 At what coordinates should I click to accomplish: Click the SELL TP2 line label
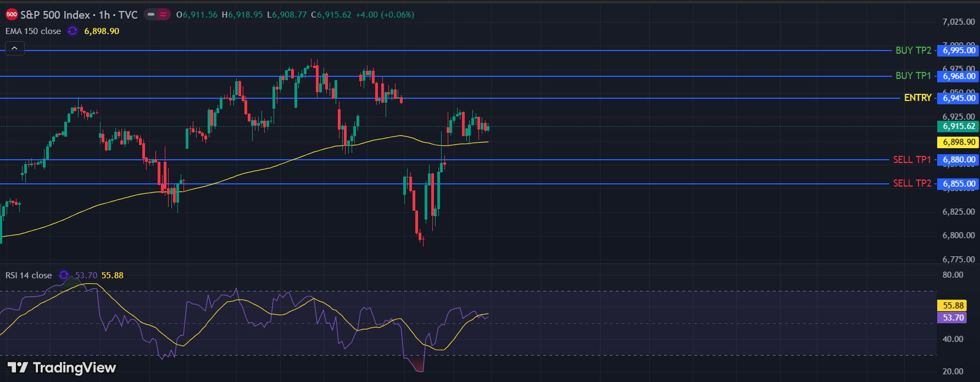[x=912, y=183]
